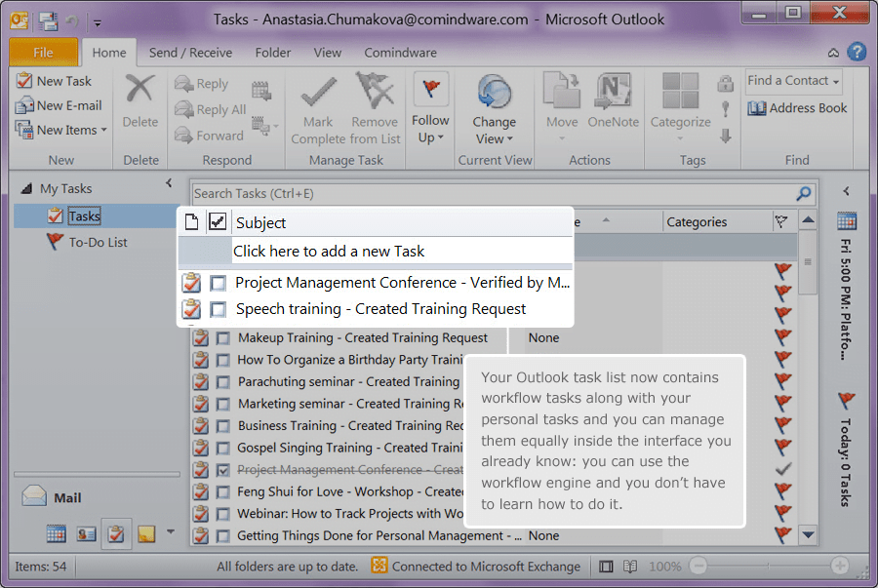The image size is (878, 588).
Task: Check the complete checkbox for Speech training task
Action: click(x=219, y=308)
